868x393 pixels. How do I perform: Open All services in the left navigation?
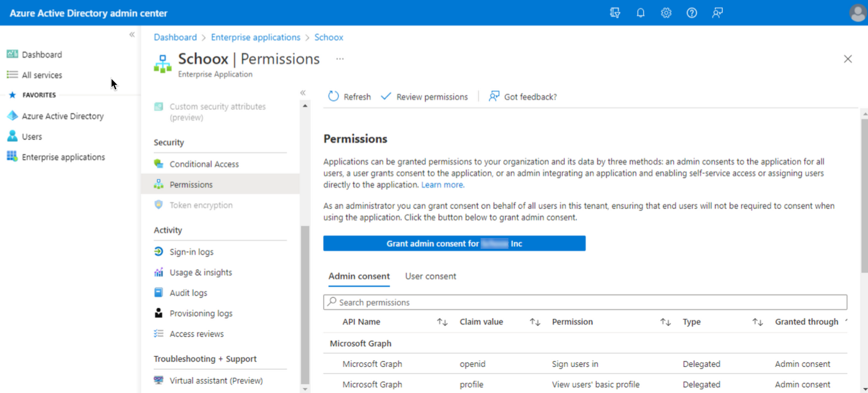[42, 75]
